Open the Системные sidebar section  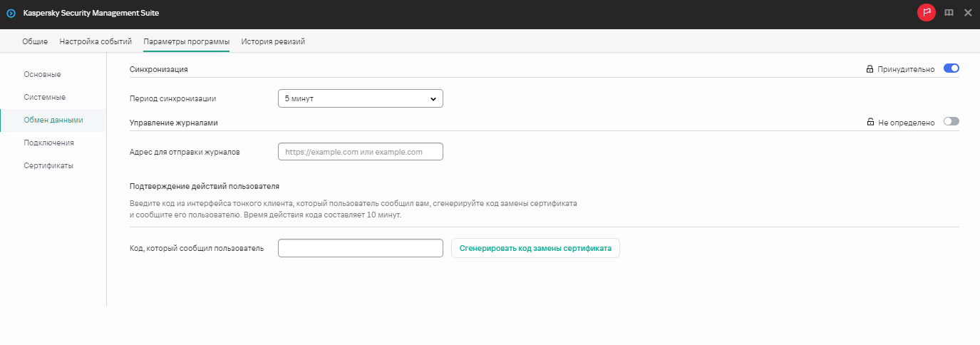pyautogui.click(x=44, y=97)
